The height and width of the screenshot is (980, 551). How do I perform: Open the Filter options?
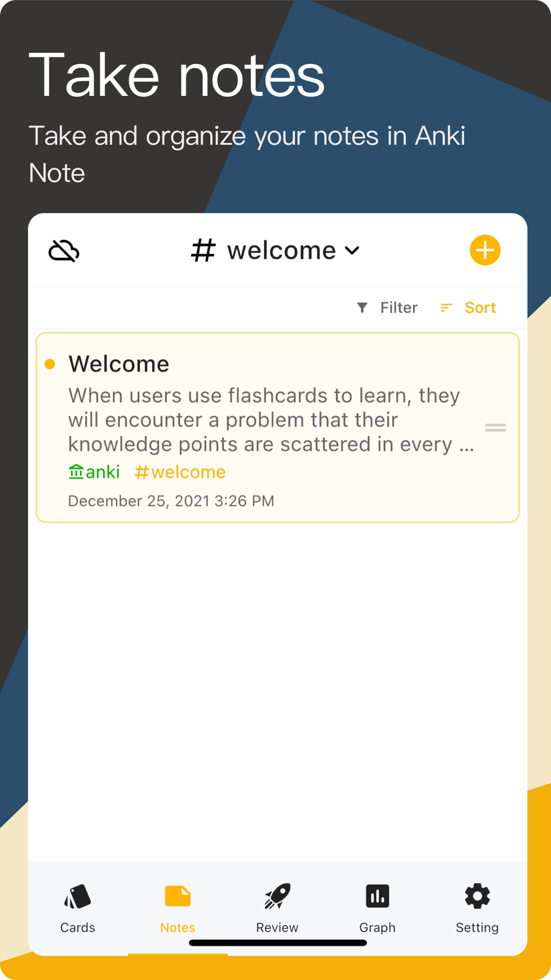(x=387, y=308)
